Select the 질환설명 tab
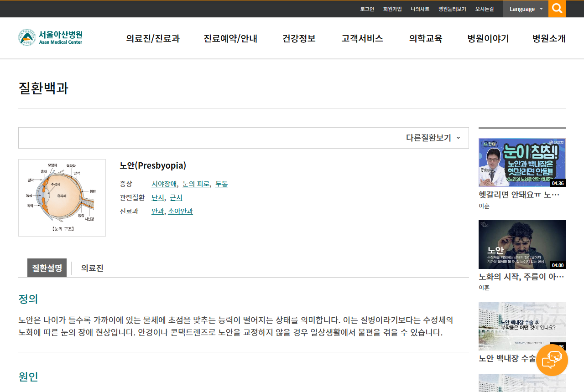The image size is (584, 392). (x=47, y=268)
